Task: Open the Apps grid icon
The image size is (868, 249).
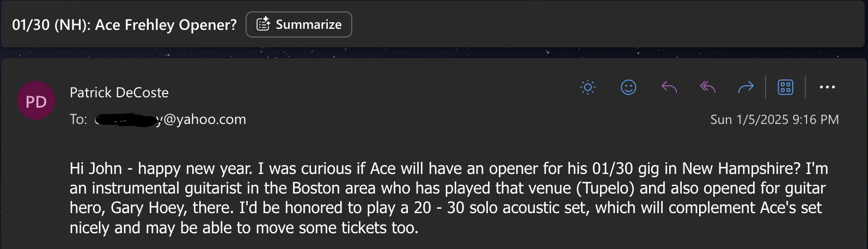Action: [x=785, y=87]
